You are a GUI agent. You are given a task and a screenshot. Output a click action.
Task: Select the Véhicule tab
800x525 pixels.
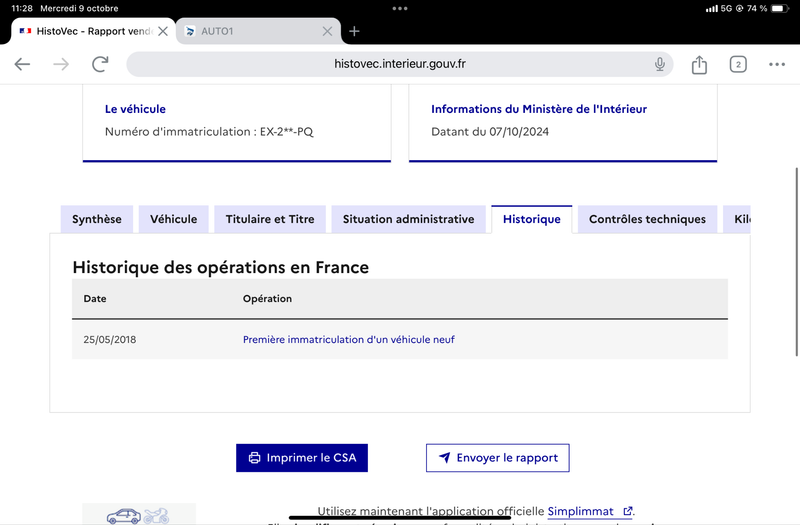pos(173,219)
